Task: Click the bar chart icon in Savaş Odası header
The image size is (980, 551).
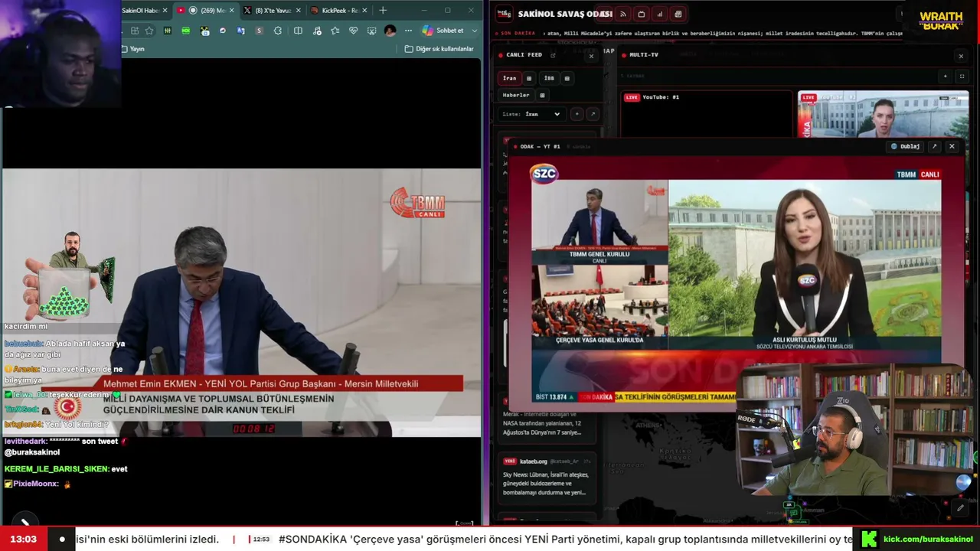Action: tap(660, 14)
